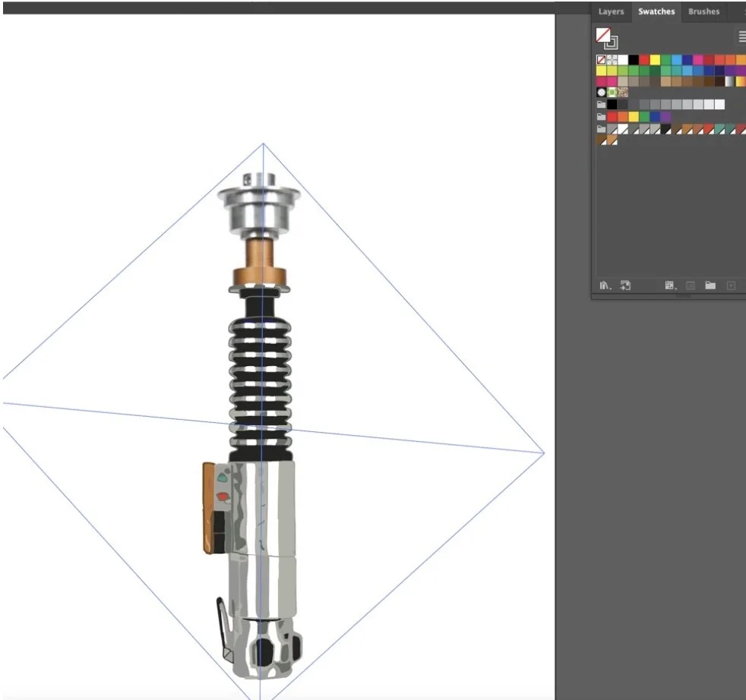746x700 pixels.
Task: Activate the Fill box in Swatches panel
Action: [x=602, y=34]
